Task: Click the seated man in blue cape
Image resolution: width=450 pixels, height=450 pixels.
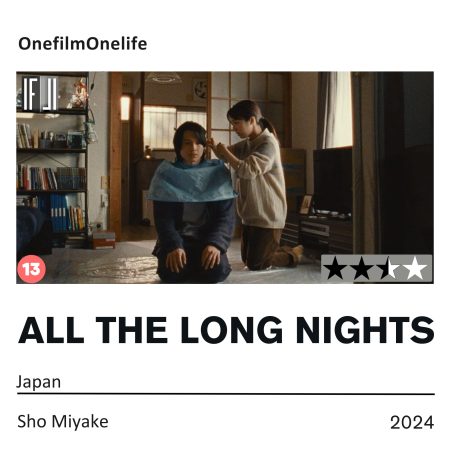Action: pyautogui.click(x=193, y=204)
